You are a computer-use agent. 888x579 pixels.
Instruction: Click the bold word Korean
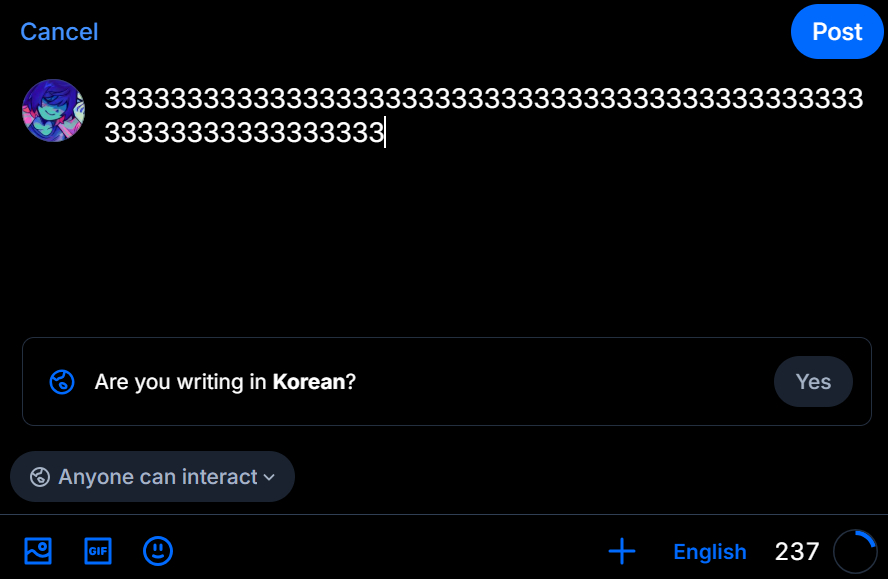click(x=309, y=382)
